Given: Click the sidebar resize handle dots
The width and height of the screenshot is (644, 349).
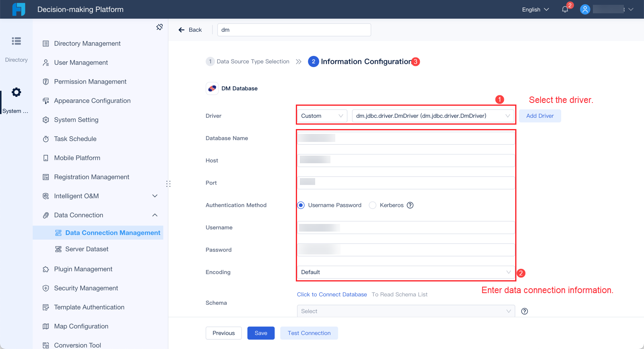Looking at the screenshot, I should point(168,184).
